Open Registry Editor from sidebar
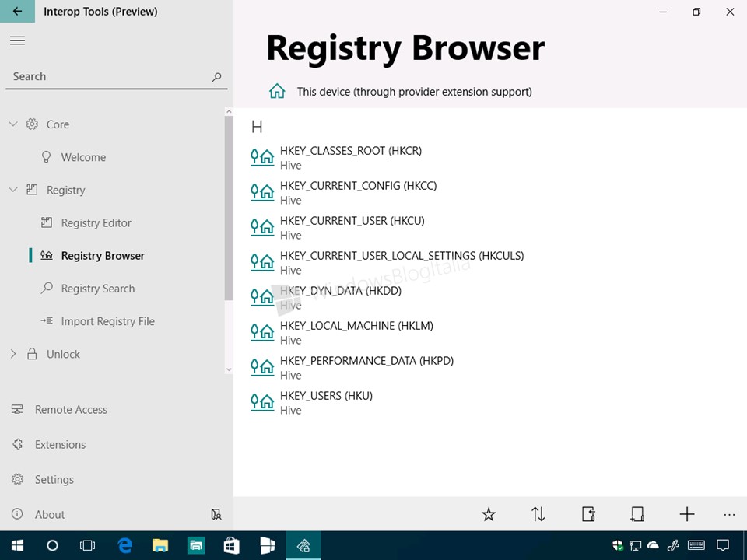Image resolution: width=747 pixels, height=560 pixels. coord(96,223)
